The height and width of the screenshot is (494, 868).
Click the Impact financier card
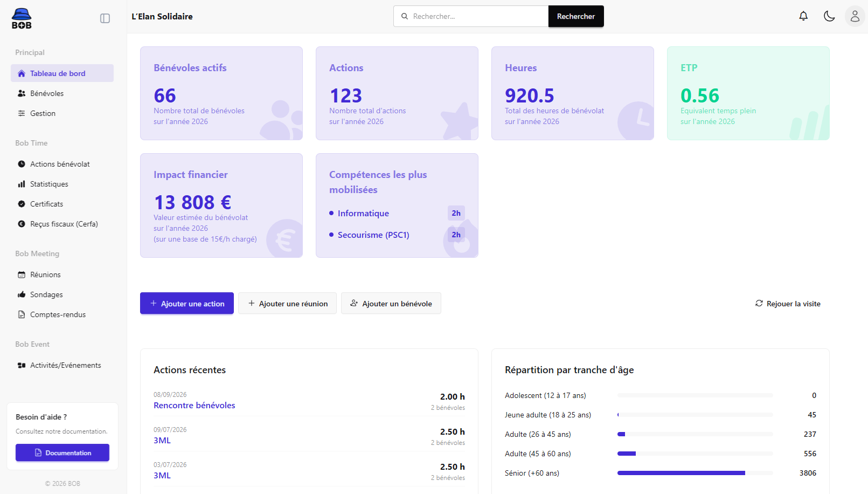point(221,205)
